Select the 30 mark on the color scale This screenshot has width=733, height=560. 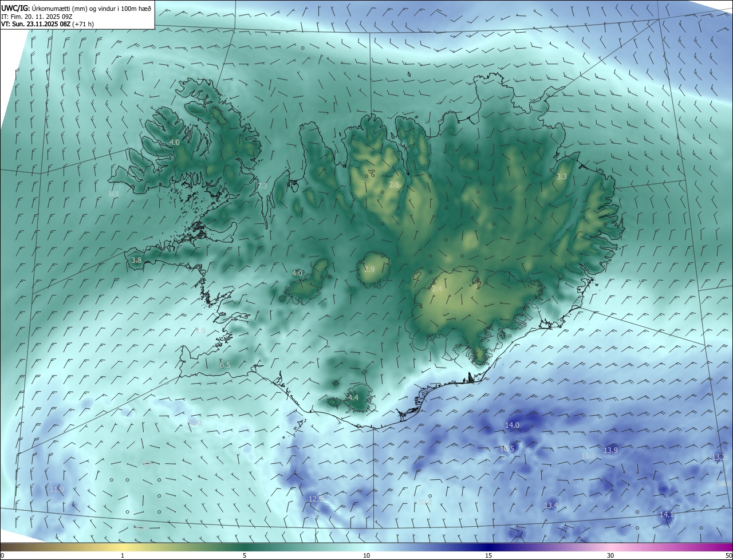pos(610,556)
